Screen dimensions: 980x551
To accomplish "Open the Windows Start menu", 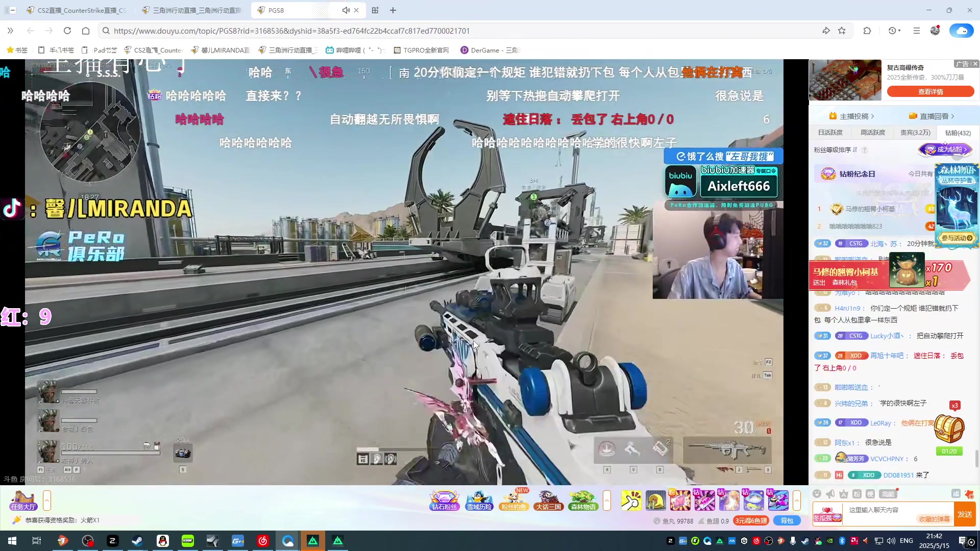I will [12, 541].
